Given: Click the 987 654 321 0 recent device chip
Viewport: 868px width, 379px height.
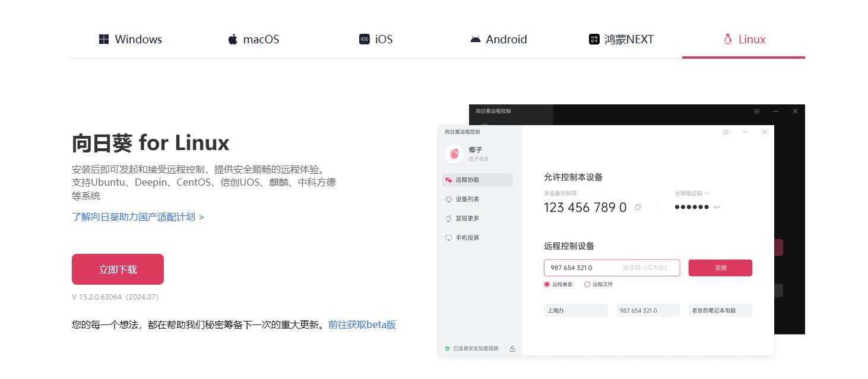Looking at the screenshot, I should [648, 310].
